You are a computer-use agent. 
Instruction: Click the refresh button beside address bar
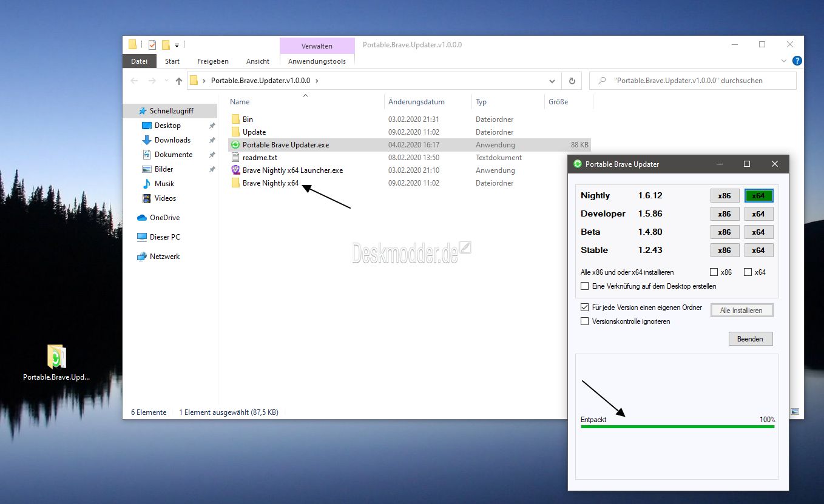(572, 81)
